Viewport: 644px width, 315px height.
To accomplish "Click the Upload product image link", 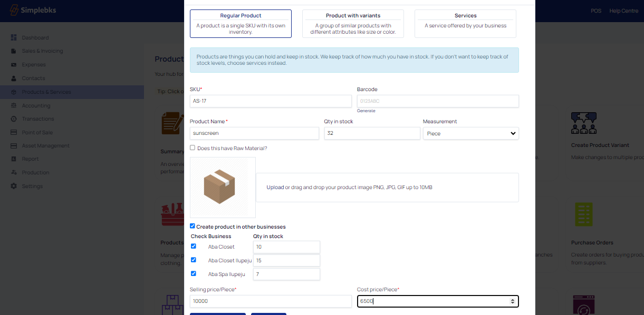I will pyautogui.click(x=275, y=188).
